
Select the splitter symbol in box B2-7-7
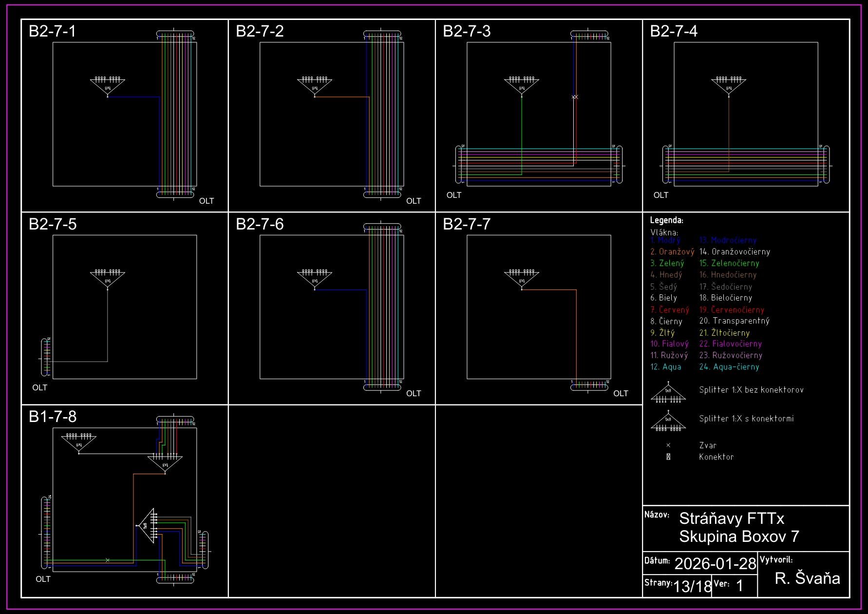pyautogui.click(x=522, y=279)
